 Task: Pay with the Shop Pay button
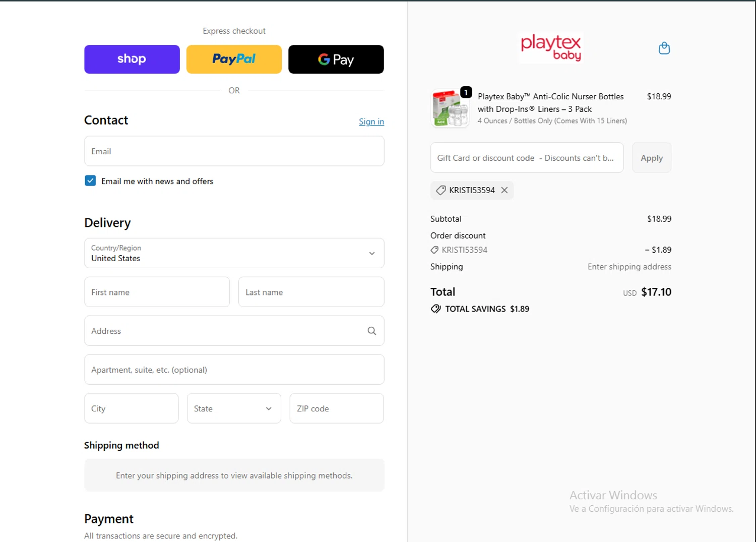point(132,59)
